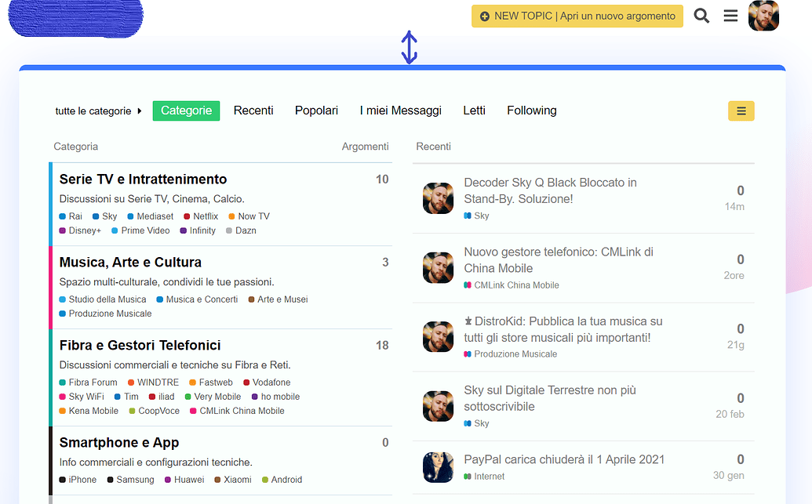This screenshot has width=812, height=504.
Task: Open Serie TV e Intrattenimento category
Action: (x=143, y=179)
